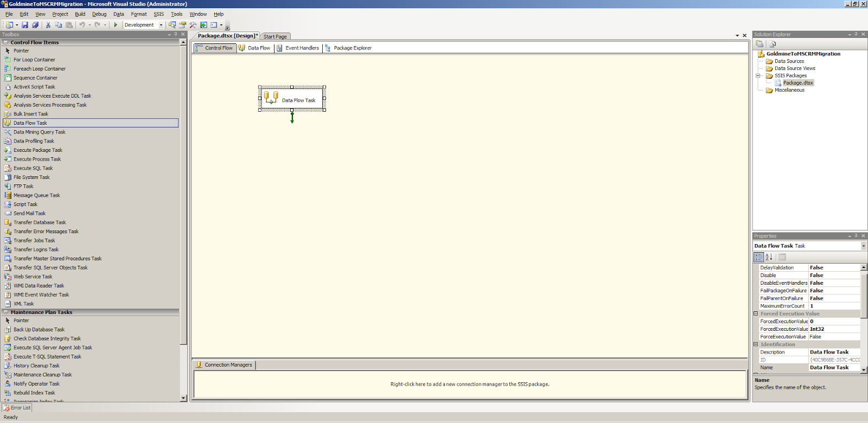Switch to the Data Flow designer tab
This screenshot has width=868, height=423.
(x=255, y=48)
